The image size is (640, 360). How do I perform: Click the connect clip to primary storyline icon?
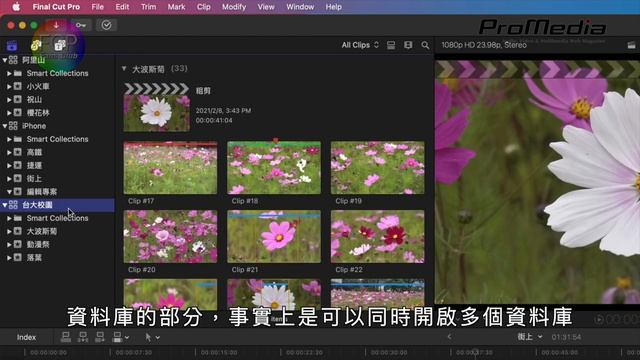tap(65, 337)
